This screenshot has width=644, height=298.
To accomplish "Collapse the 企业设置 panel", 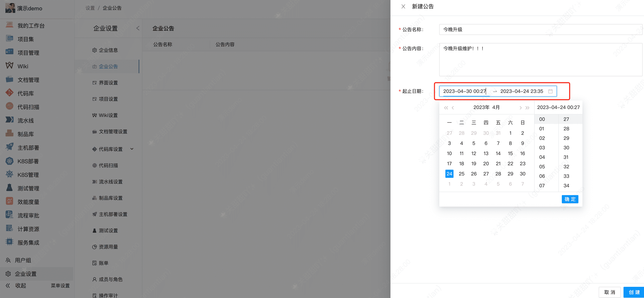I will pos(138,28).
